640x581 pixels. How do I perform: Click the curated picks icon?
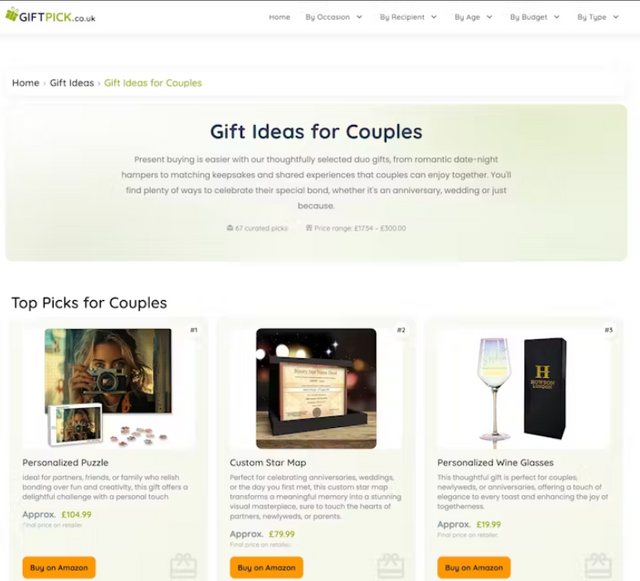pos(230,228)
